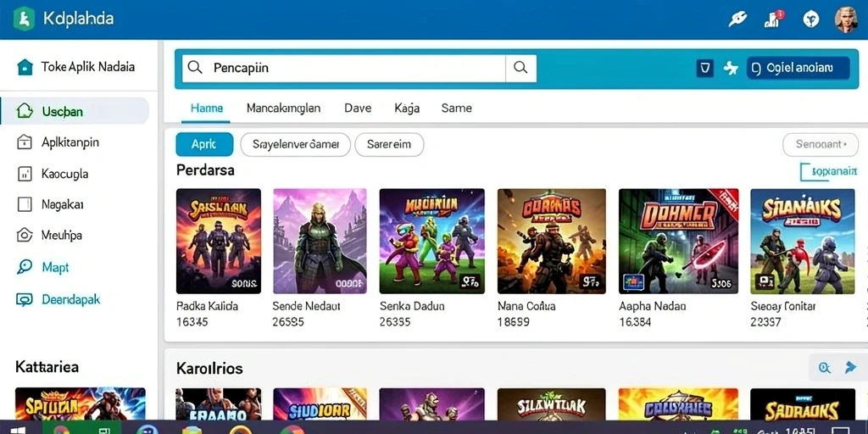This screenshot has width=868, height=434.
Task: Click the Deendapak chat icon
Action: point(25,299)
